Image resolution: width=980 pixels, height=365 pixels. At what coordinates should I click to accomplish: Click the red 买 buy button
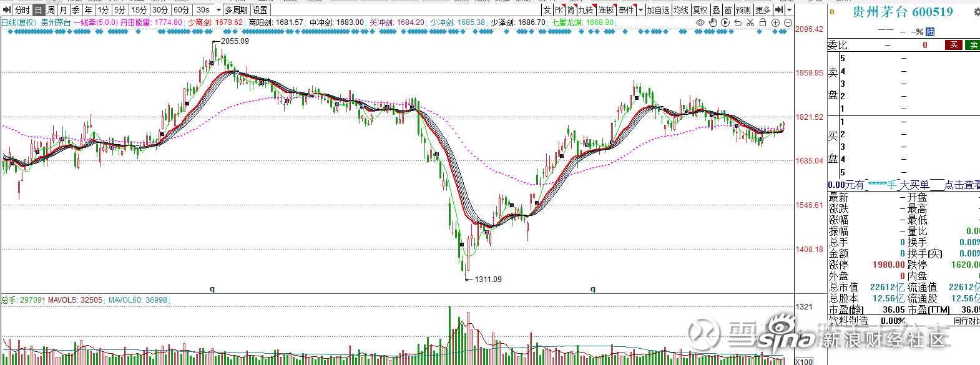point(954,45)
